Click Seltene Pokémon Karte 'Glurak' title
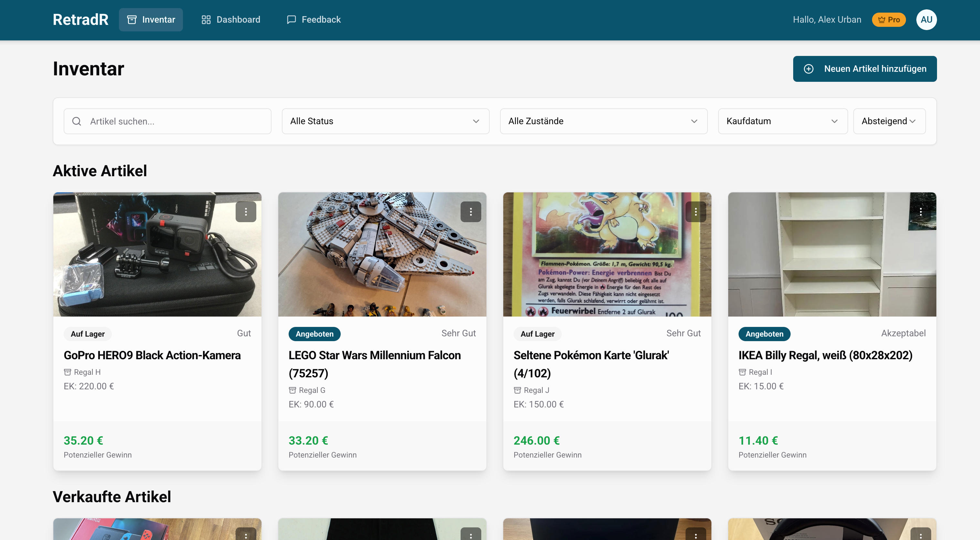This screenshot has height=540, width=980. [591, 364]
